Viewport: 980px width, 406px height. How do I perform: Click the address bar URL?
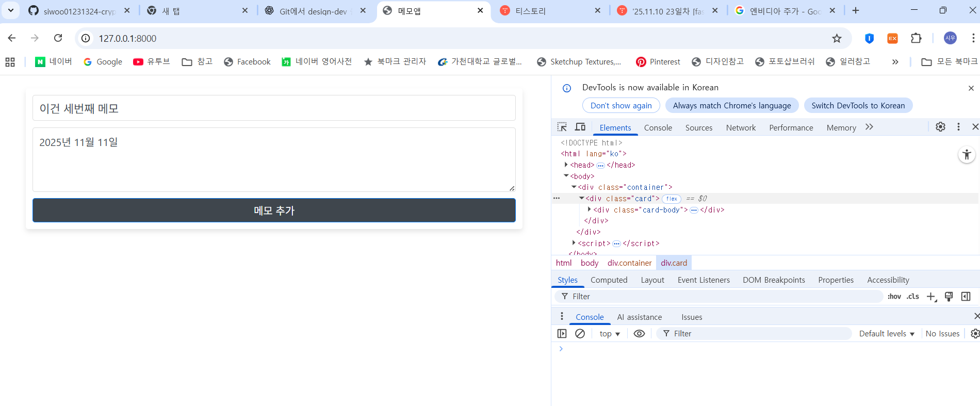(x=127, y=38)
